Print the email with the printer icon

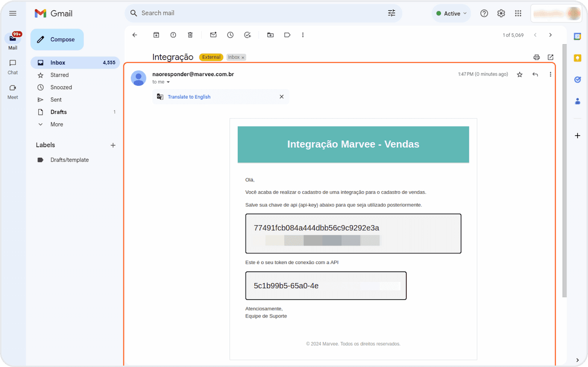pyautogui.click(x=537, y=57)
